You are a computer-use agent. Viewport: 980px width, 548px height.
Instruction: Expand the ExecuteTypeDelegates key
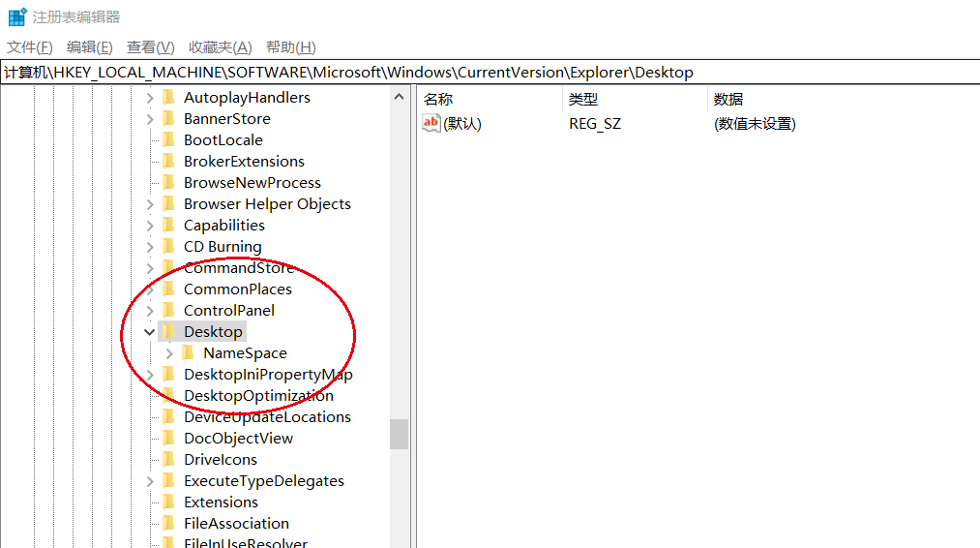tap(150, 481)
